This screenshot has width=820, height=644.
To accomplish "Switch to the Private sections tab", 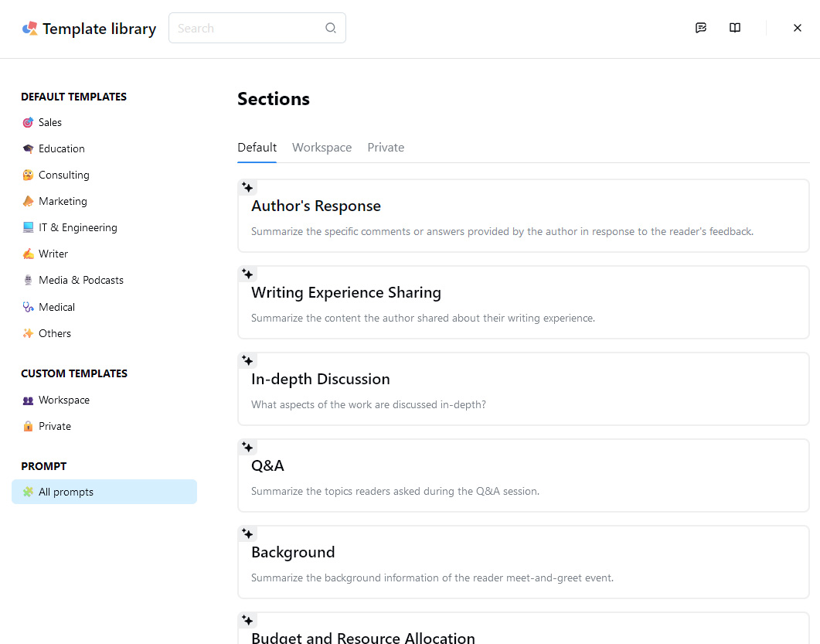I will click(386, 148).
